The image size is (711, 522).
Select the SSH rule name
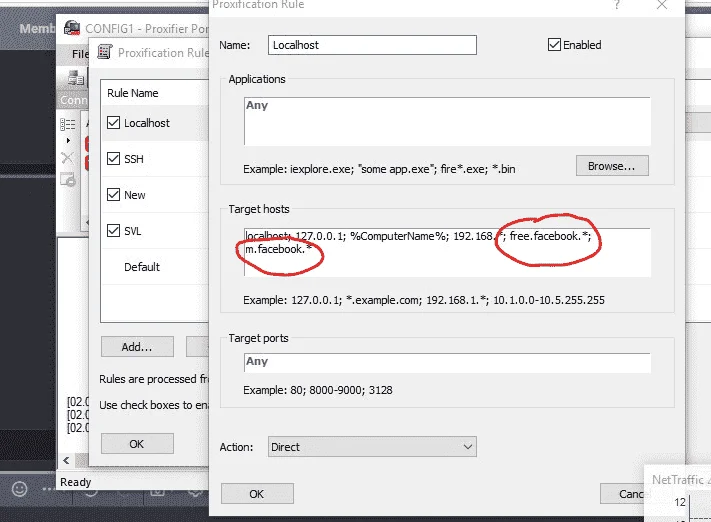click(x=134, y=159)
